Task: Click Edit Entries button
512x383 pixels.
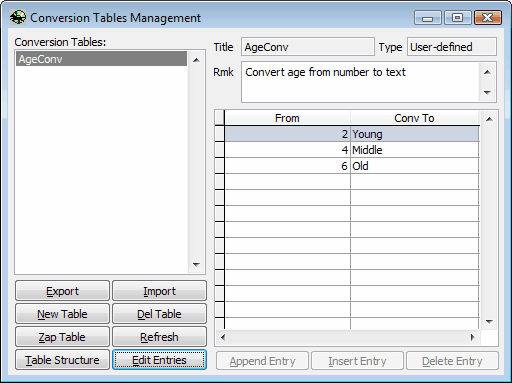Action: (159, 360)
